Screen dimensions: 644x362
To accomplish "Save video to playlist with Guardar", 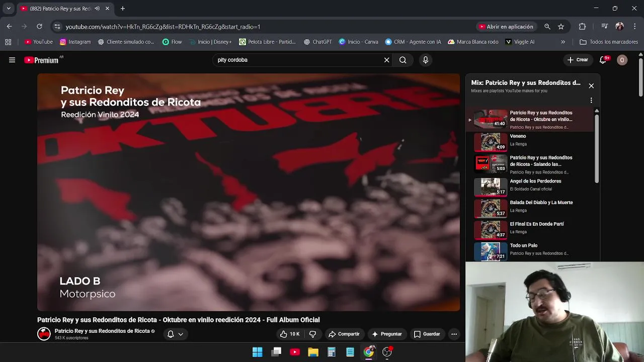I will 427,334.
